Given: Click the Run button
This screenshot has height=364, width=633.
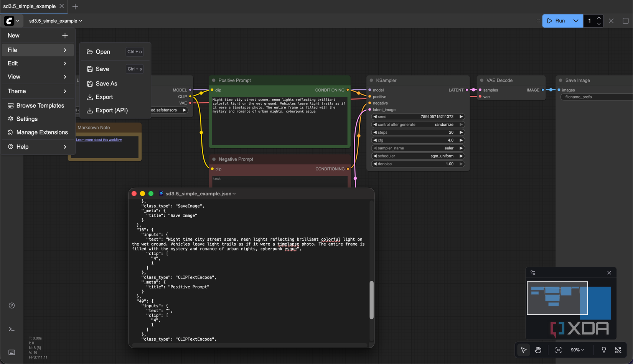Looking at the screenshot, I should click(x=556, y=21).
